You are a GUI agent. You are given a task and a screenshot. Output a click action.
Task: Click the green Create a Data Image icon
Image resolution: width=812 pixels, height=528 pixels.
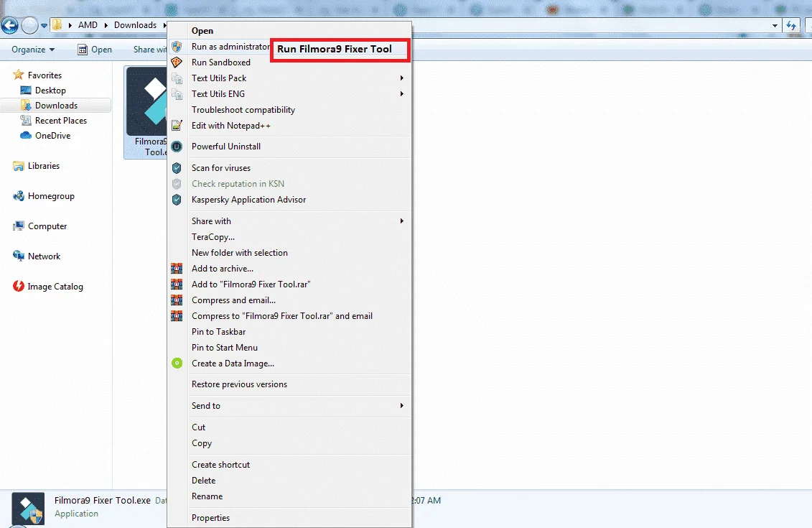click(177, 363)
